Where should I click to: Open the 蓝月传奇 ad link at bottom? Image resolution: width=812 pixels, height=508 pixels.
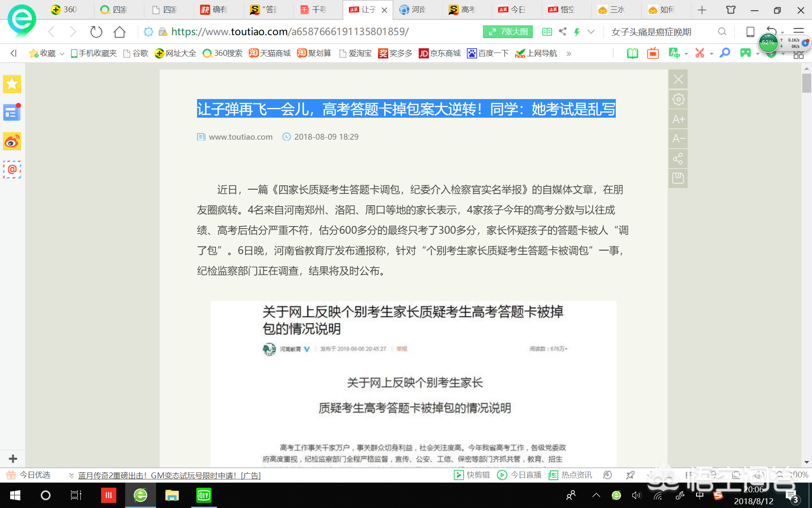point(167,475)
